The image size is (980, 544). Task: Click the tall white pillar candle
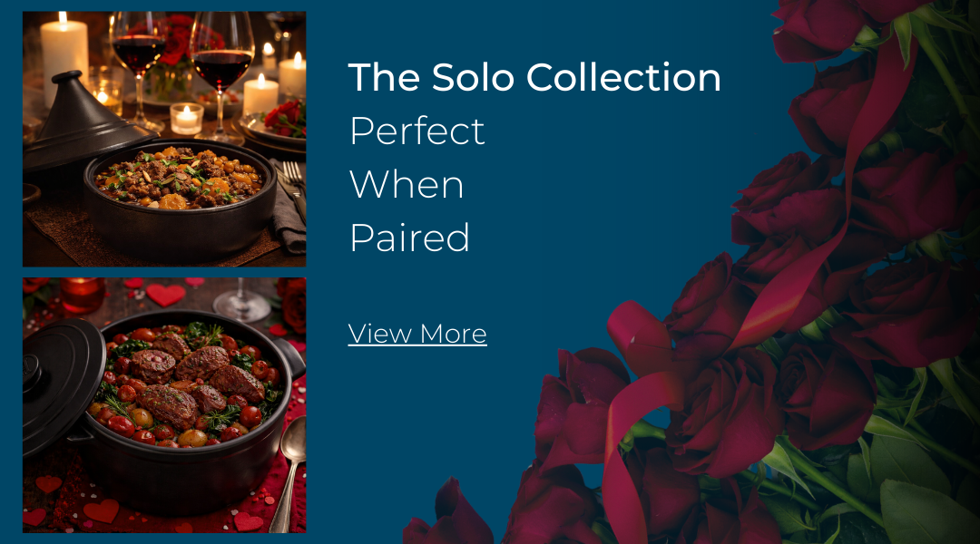(64, 59)
